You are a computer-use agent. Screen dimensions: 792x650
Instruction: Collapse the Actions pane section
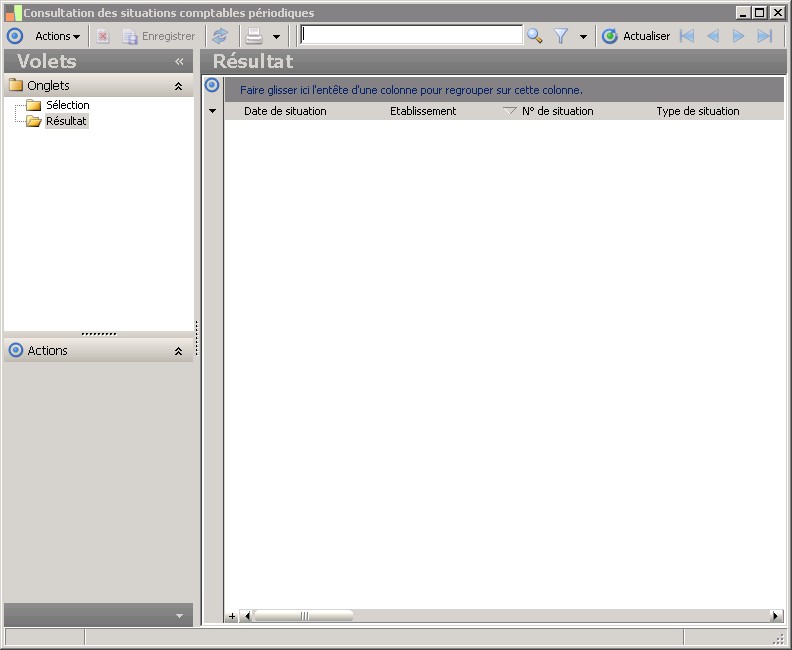pos(178,351)
